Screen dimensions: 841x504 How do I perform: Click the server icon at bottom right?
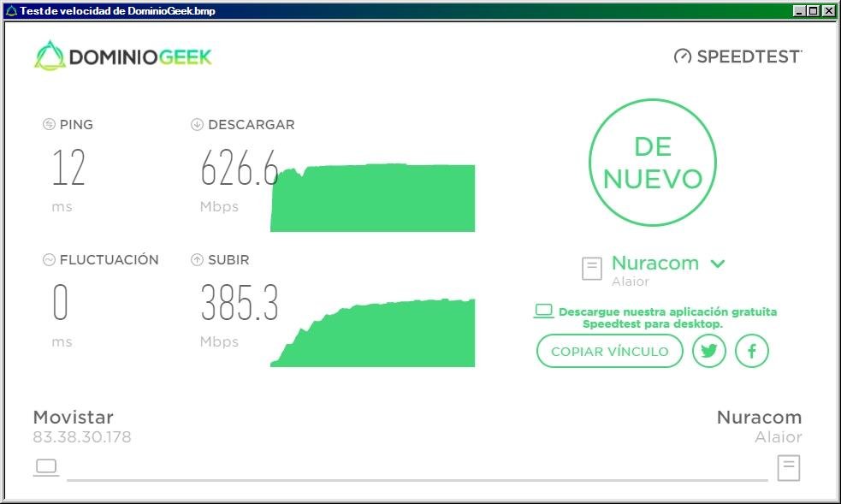[788, 467]
